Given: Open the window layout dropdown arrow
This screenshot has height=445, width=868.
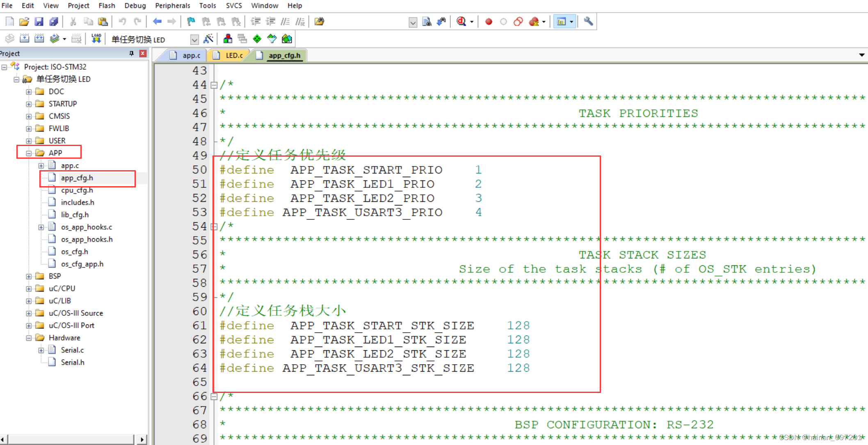Looking at the screenshot, I should pos(571,22).
